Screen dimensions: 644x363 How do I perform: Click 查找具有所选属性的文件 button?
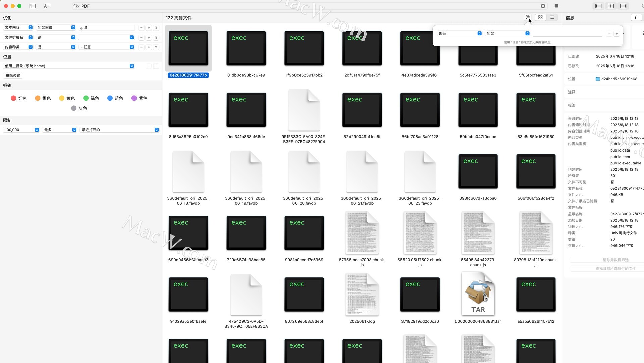click(615, 269)
